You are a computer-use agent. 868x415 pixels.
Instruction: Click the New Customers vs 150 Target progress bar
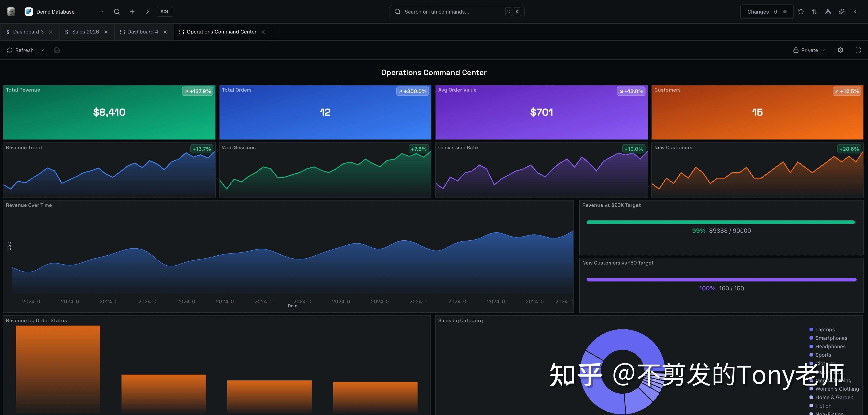[721, 280]
